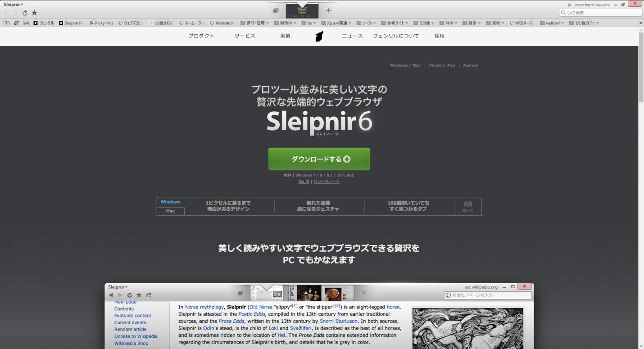This screenshot has width=644, height=349.
Task: Click the green ダウンロードする button
Action: [319, 159]
